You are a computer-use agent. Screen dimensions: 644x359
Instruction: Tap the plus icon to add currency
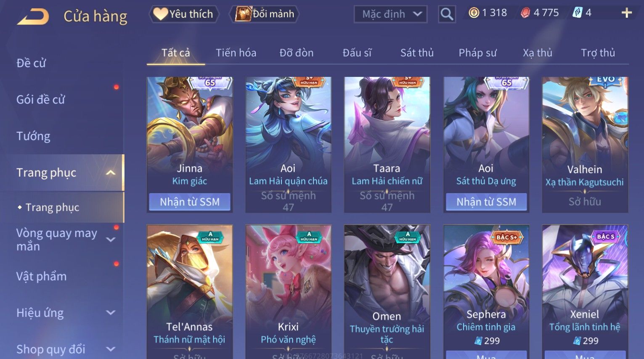626,13
